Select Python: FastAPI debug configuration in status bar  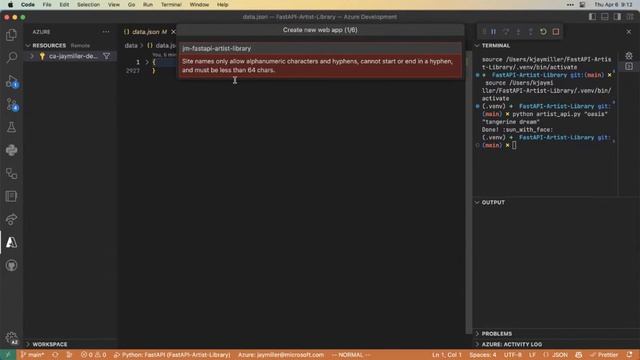[172, 355]
